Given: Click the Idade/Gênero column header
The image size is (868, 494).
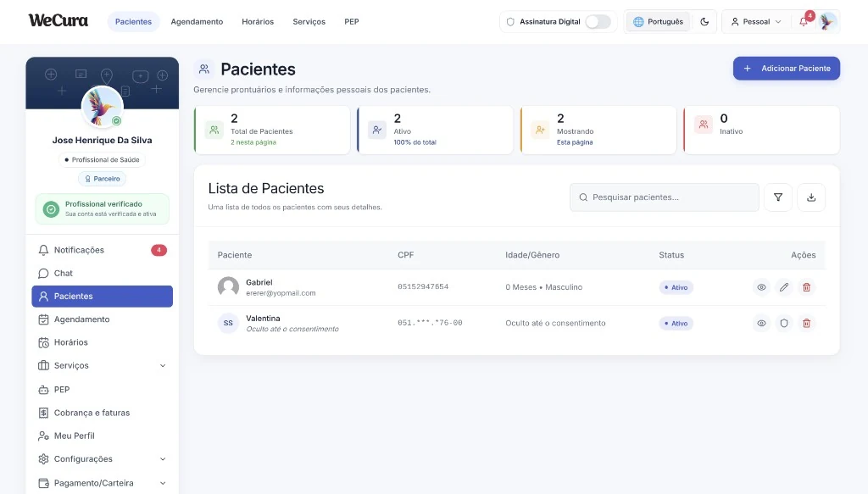Looking at the screenshot, I should (532, 255).
